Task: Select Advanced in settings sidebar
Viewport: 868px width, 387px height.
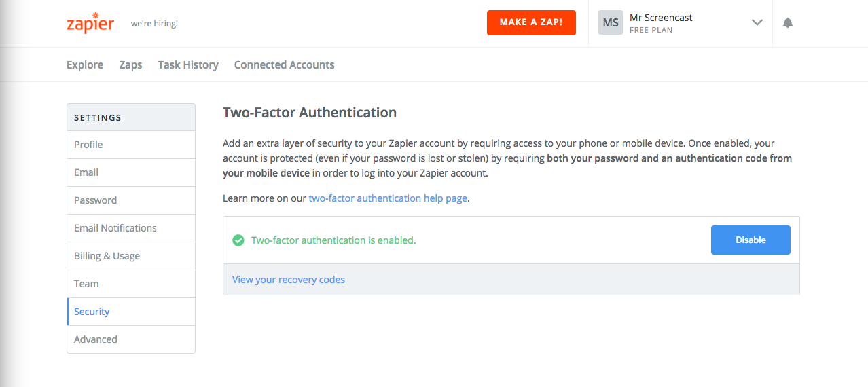Action: coord(131,339)
